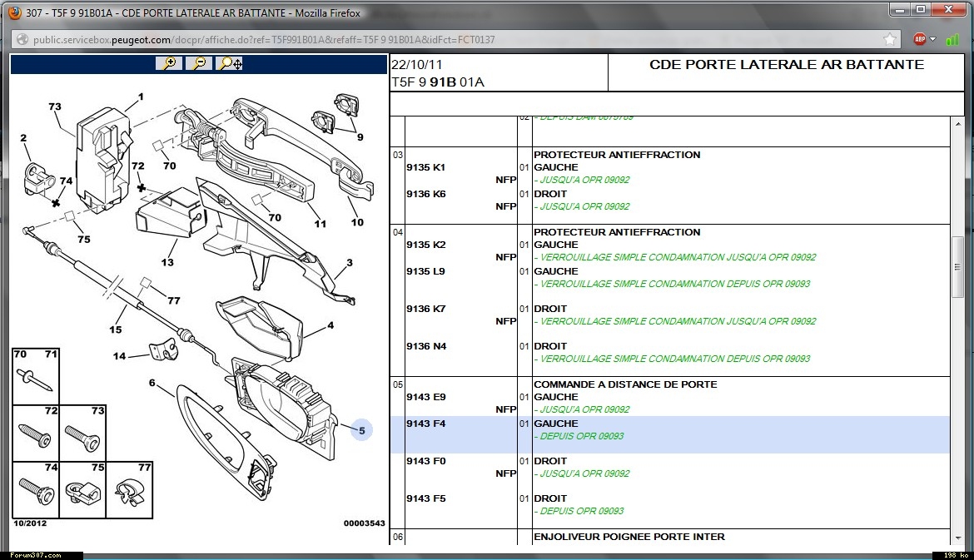
Task: Select the zoom-and-pan magnifier tool
Action: click(229, 63)
